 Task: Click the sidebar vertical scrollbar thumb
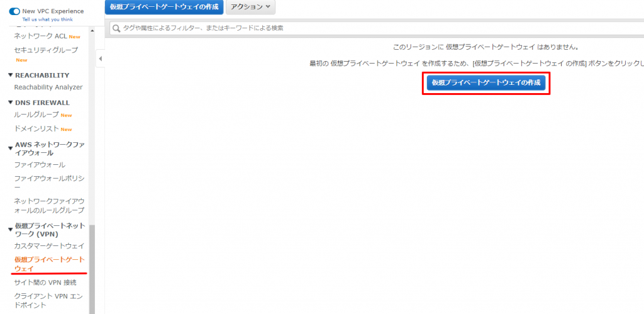point(92,269)
